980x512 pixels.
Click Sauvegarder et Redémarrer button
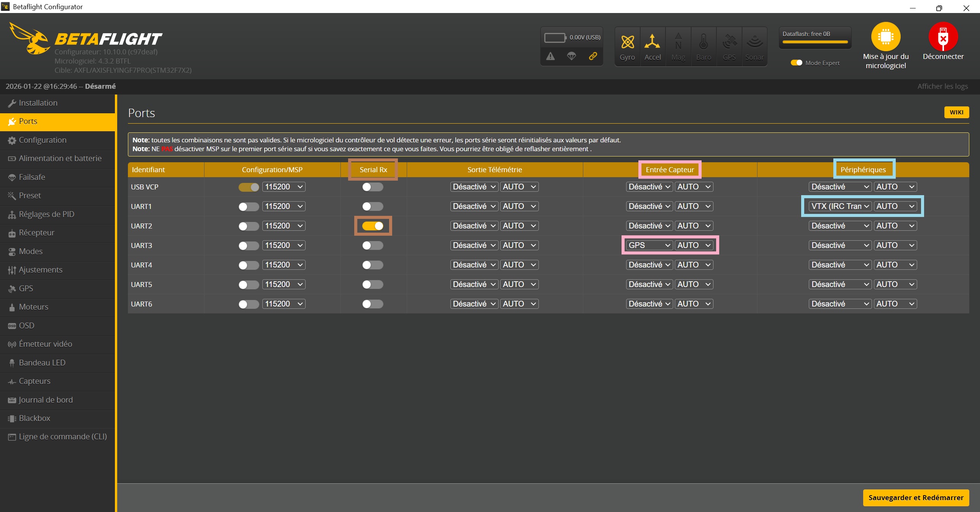click(x=916, y=497)
